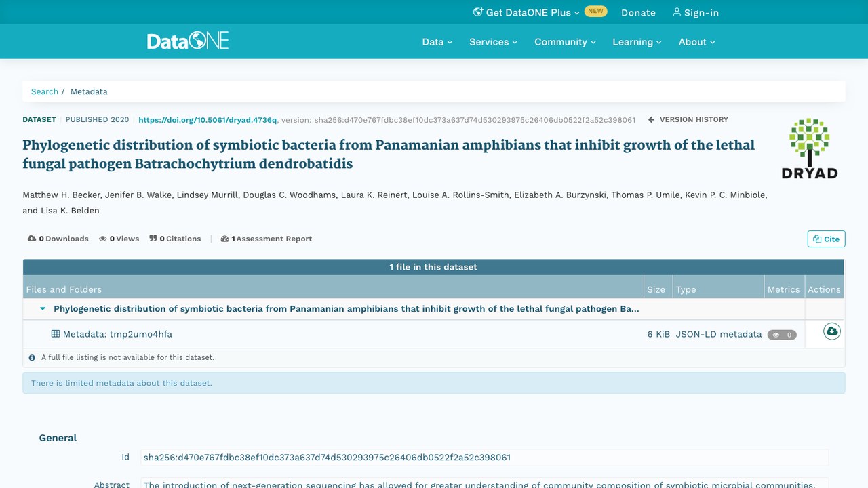Download the metadata file with the cloud icon
868x488 pixels.
[831, 331]
